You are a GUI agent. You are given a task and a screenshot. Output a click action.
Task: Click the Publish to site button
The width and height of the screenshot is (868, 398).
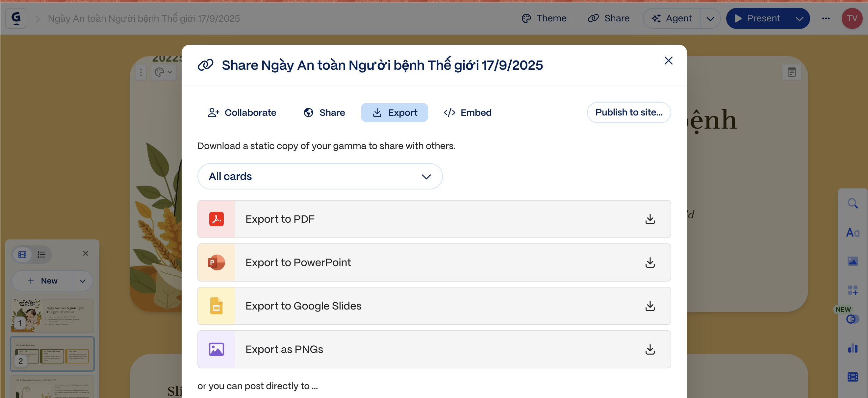628,112
